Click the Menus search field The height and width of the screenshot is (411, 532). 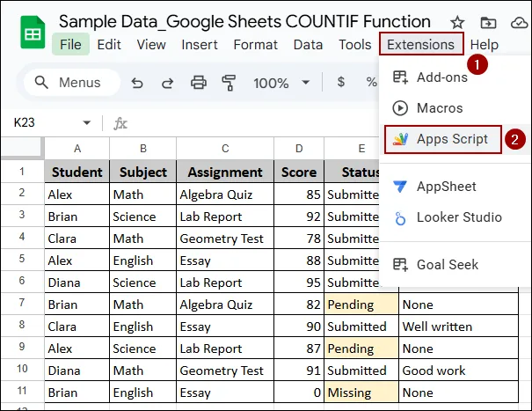(x=72, y=83)
